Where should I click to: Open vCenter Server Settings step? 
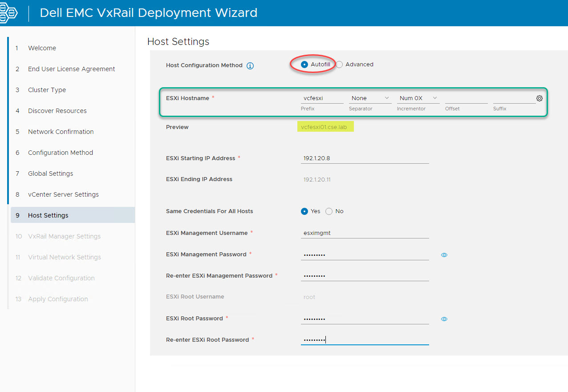coord(63,194)
